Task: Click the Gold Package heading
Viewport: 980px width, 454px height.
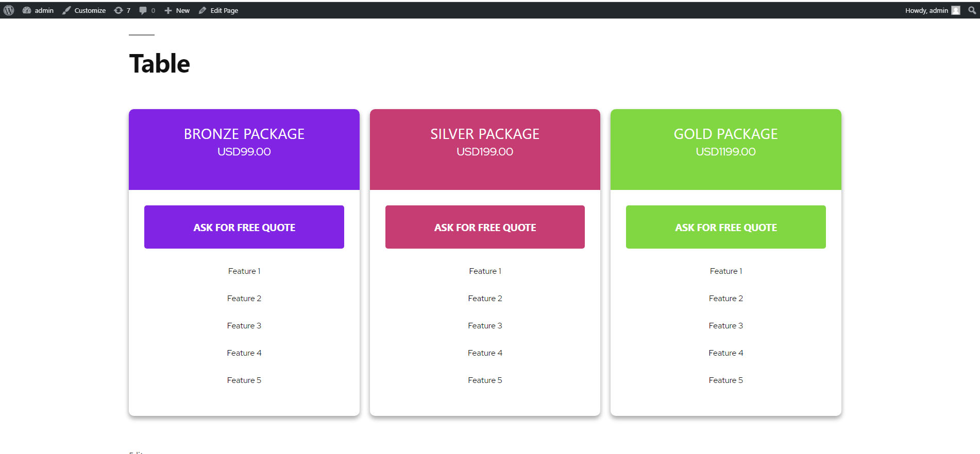Action: coord(726,134)
